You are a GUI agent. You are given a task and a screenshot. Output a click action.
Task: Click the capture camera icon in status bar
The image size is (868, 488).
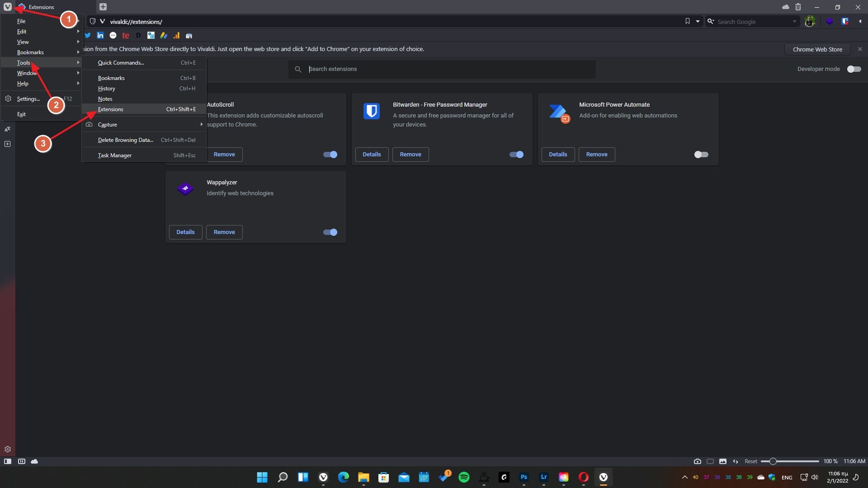(x=698, y=461)
